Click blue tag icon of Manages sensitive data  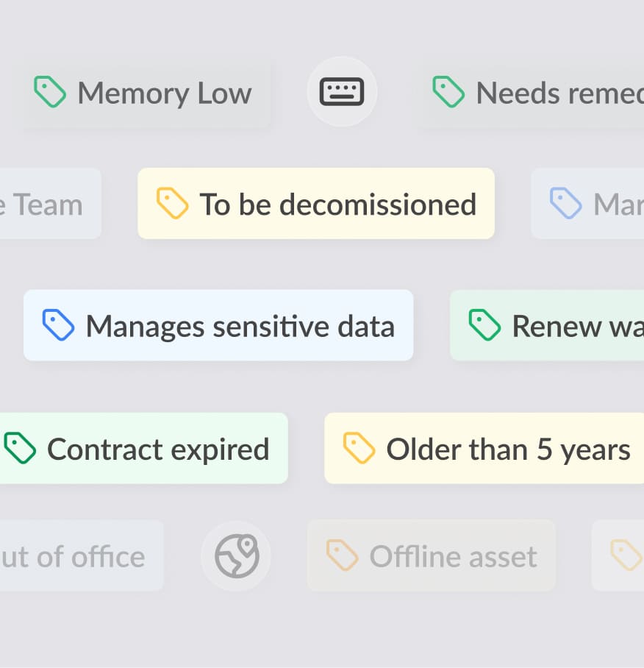[58, 325]
